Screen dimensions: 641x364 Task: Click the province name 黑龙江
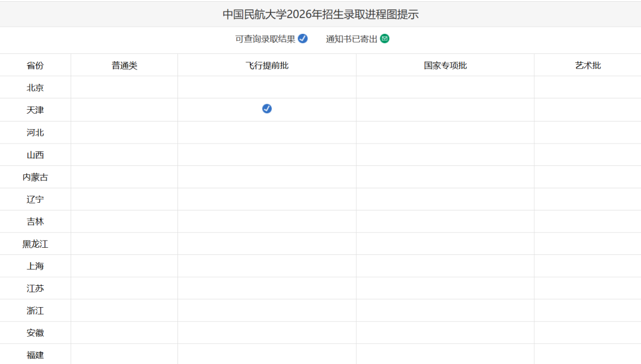coord(35,244)
